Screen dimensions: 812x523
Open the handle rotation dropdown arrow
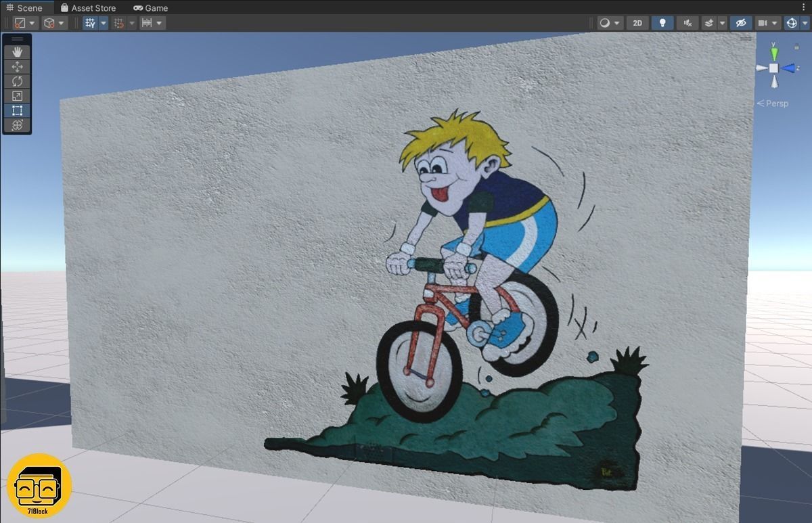62,23
